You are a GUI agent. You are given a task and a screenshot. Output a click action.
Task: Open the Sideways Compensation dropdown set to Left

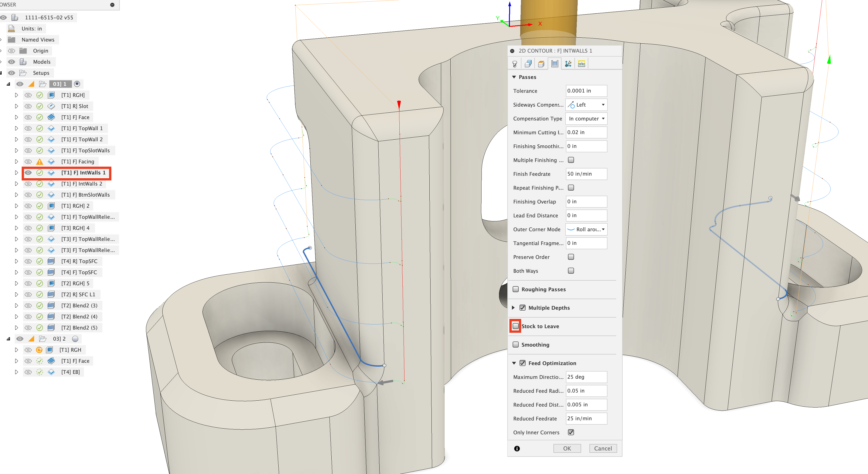[586, 105]
